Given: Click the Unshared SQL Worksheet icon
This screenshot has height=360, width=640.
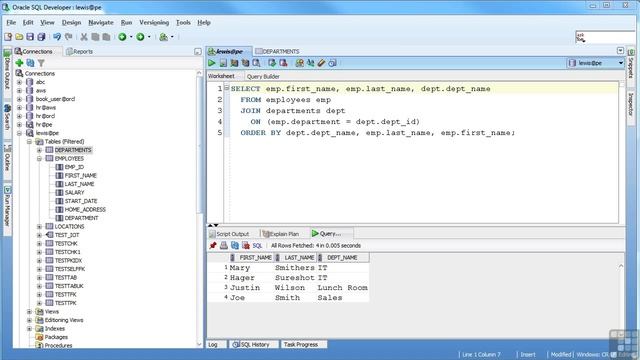Looking at the screenshot, I should pos(300,63).
